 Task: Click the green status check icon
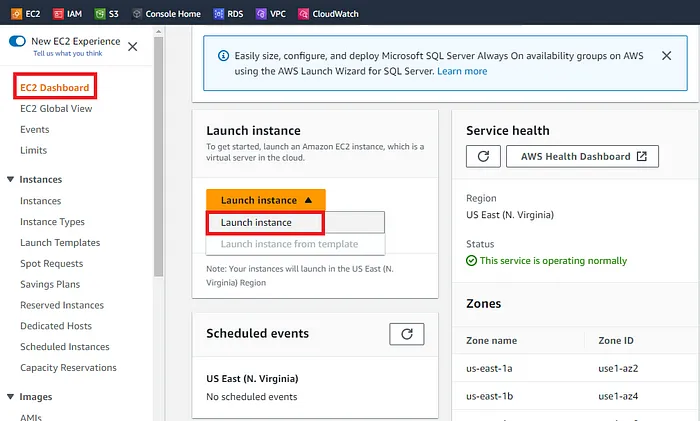coord(471,261)
